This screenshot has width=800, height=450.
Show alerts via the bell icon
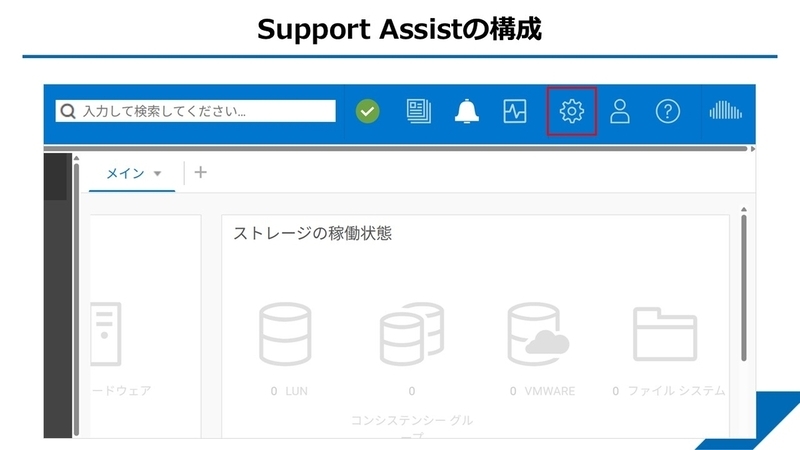pos(466,111)
